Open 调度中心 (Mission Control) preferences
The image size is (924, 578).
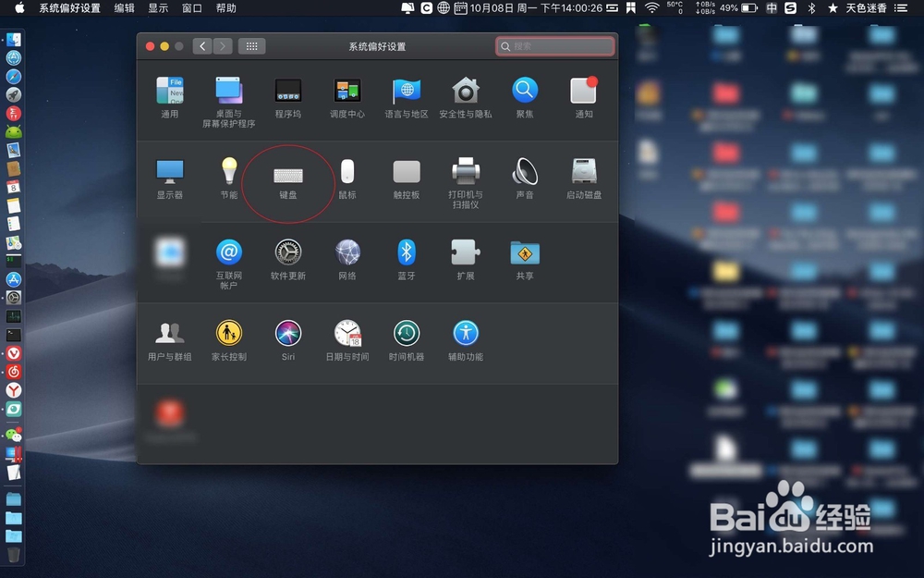tap(347, 97)
